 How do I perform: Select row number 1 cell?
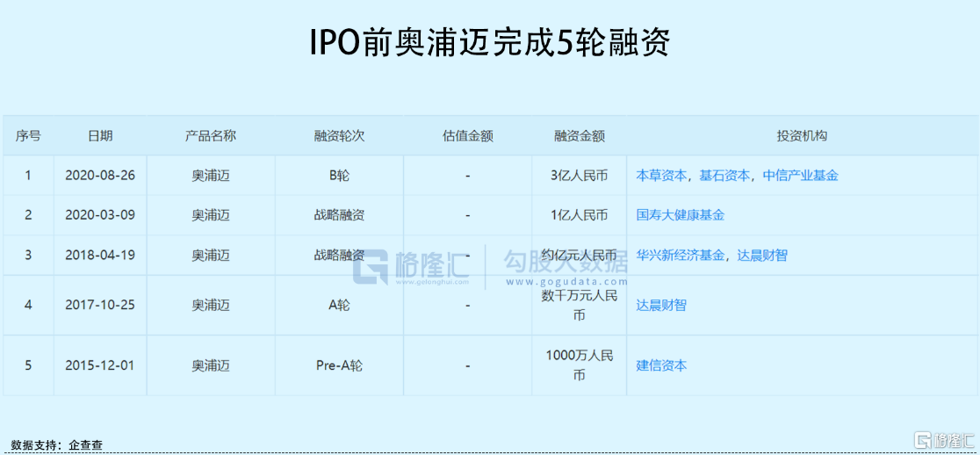(x=28, y=176)
